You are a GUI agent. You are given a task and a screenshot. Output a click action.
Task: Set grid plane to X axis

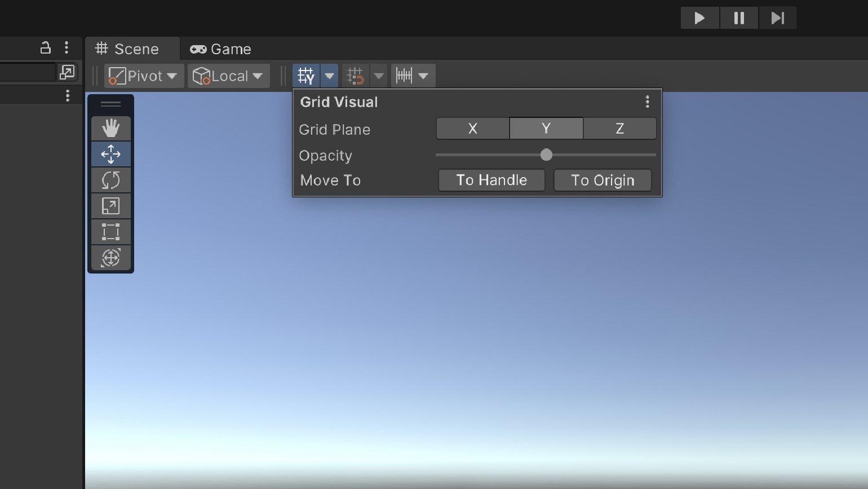click(472, 129)
